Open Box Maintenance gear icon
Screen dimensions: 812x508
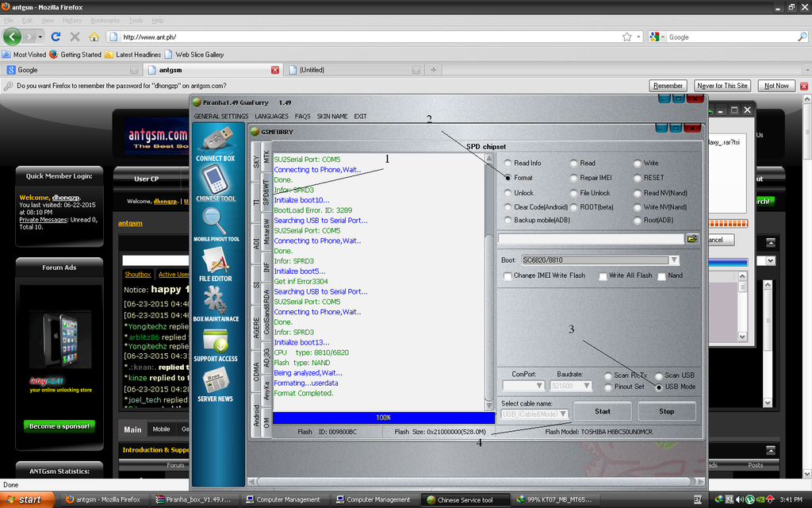click(216, 301)
